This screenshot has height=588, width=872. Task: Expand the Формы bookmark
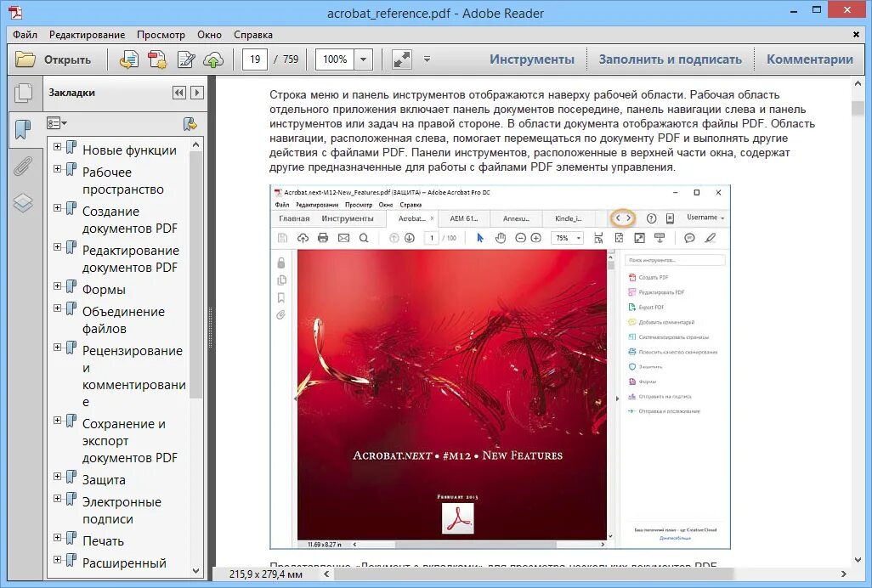(x=57, y=286)
